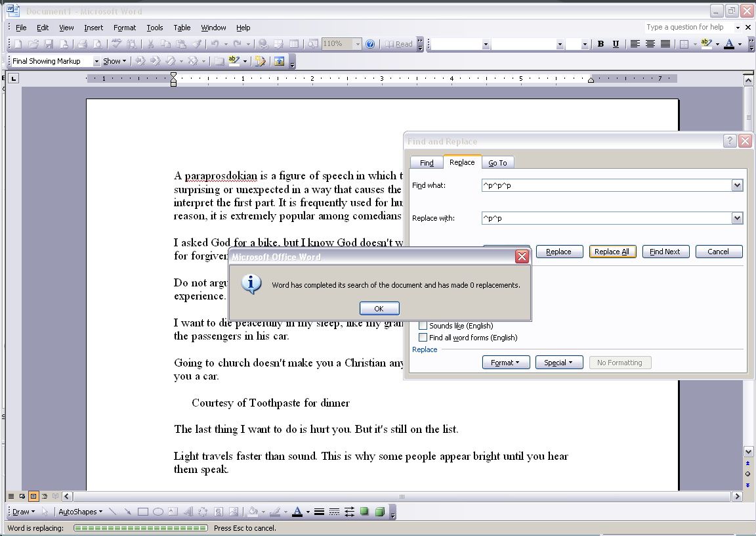Click OK on the completion message
Image resolution: width=756 pixels, height=536 pixels.
pos(379,308)
